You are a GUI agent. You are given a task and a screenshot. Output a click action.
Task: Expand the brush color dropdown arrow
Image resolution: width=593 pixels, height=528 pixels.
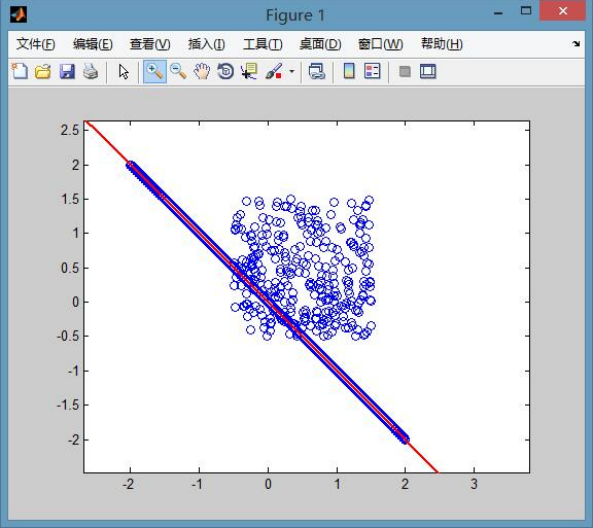(x=292, y=71)
